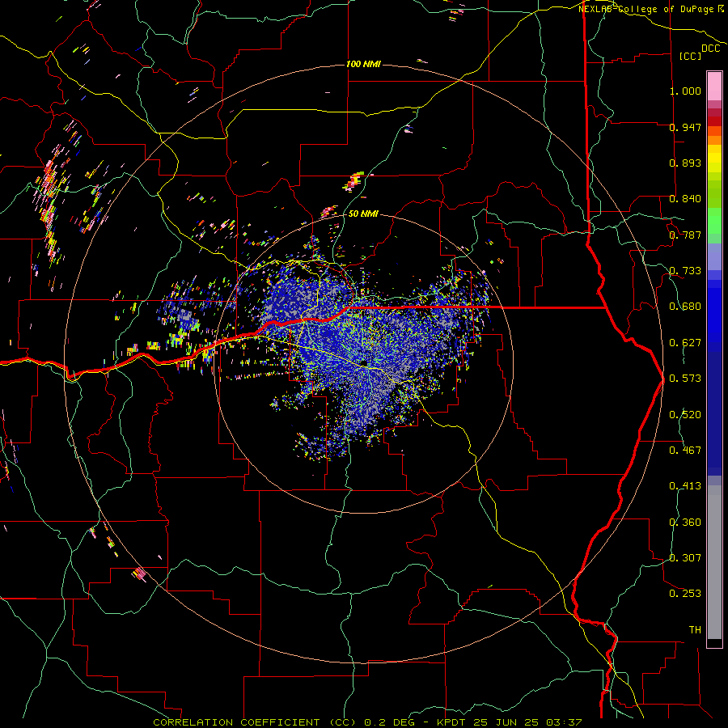The height and width of the screenshot is (728, 728).
Task: Click the DCC product label
Action: point(711,49)
